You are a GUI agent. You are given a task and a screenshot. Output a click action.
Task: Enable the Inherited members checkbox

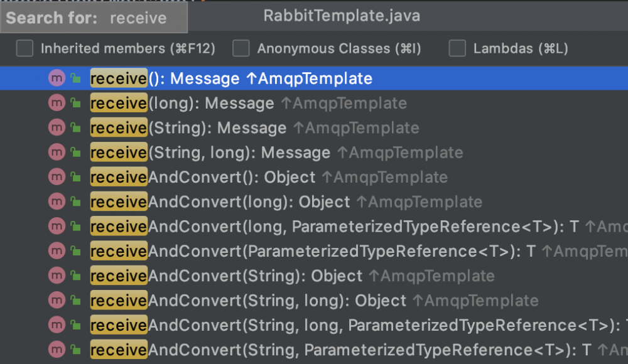click(x=24, y=48)
